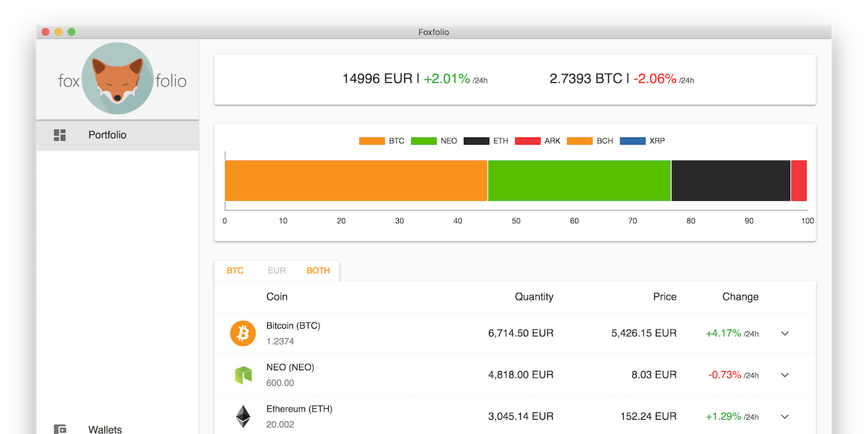Click the NEO (NEO) coin name
The image size is (868, 434).
click(290, 367)
